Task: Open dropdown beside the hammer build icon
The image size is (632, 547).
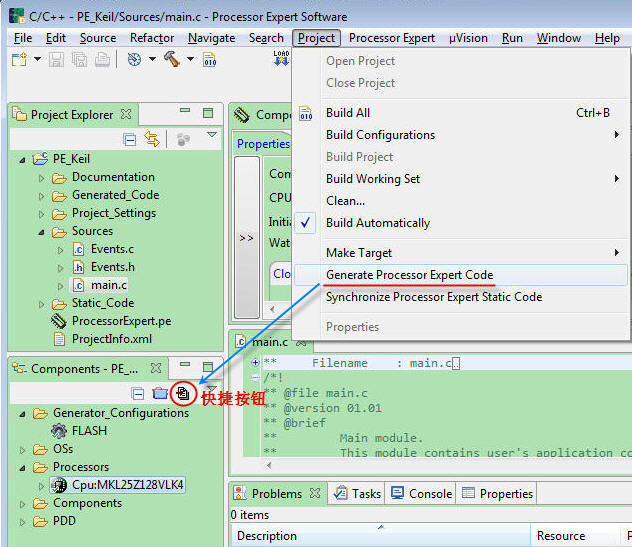Action: coord(190,59)
